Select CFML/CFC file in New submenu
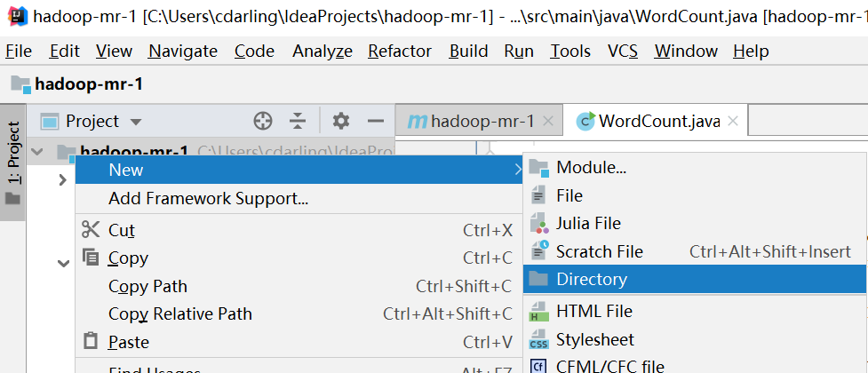Screen dimensions: 868x373 pos(696,366)
